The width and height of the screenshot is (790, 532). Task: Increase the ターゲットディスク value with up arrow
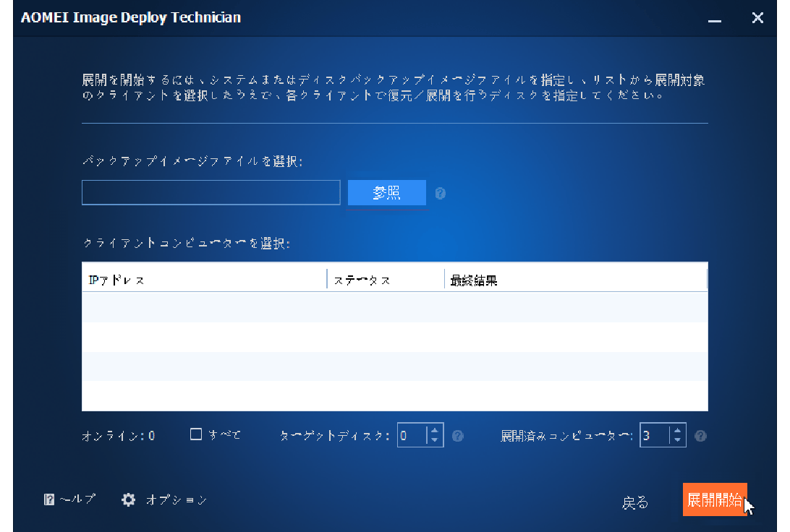coord(435,430)
